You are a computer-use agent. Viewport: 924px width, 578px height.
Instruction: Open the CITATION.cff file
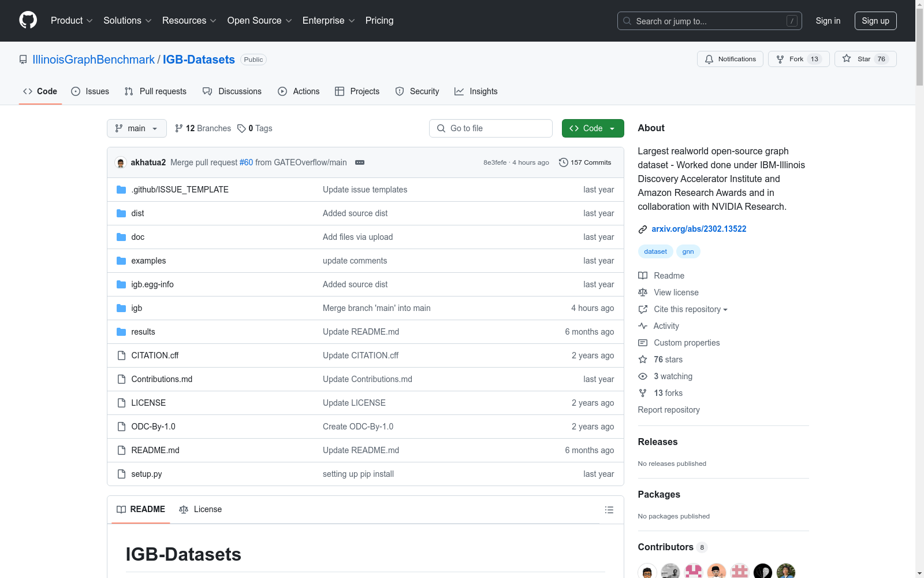tap(155, 355)
